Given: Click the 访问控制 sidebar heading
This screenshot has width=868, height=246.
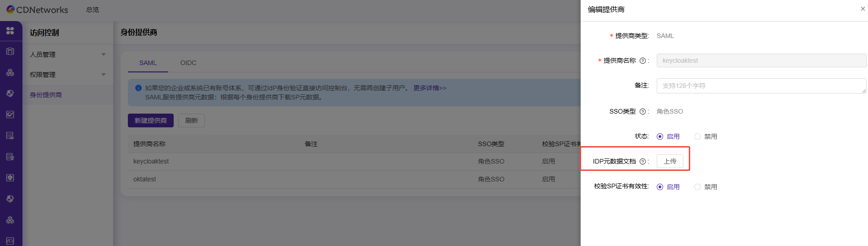Looking at the screenshot, I should pyautogui.click(x=44, y=33).
